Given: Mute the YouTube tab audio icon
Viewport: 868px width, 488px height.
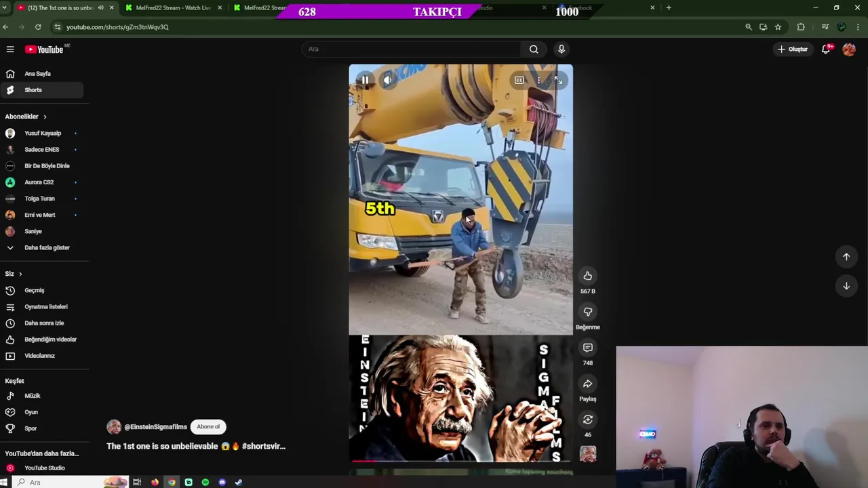Looking at the screenshot, I should coord(100,8).
